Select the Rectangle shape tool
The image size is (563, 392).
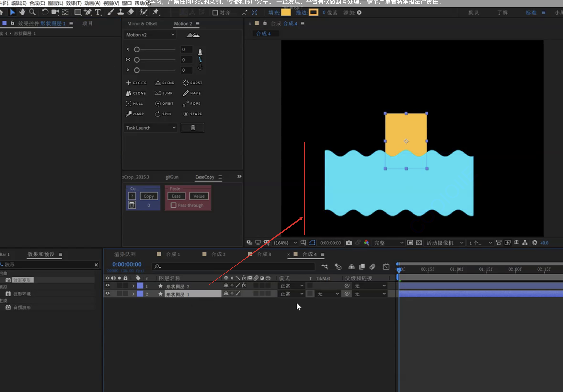coord(78,12)
